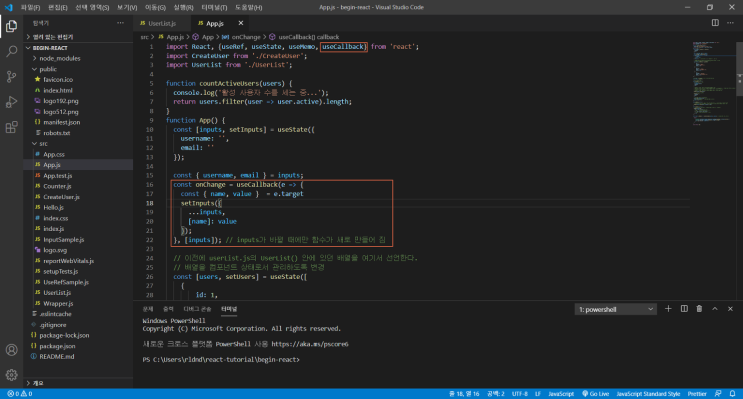
Task: Open the Search view in activity bar
Action: [x=11, y=51]
